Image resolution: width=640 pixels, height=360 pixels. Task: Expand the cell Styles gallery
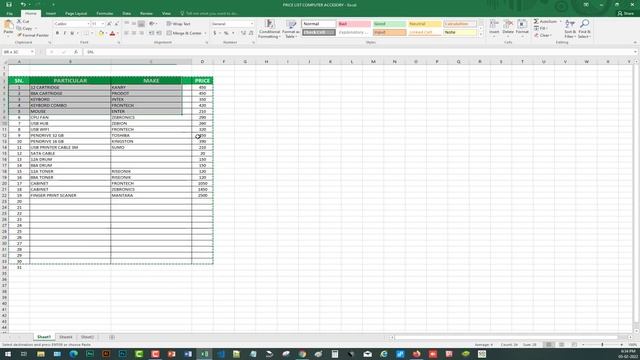480,35
